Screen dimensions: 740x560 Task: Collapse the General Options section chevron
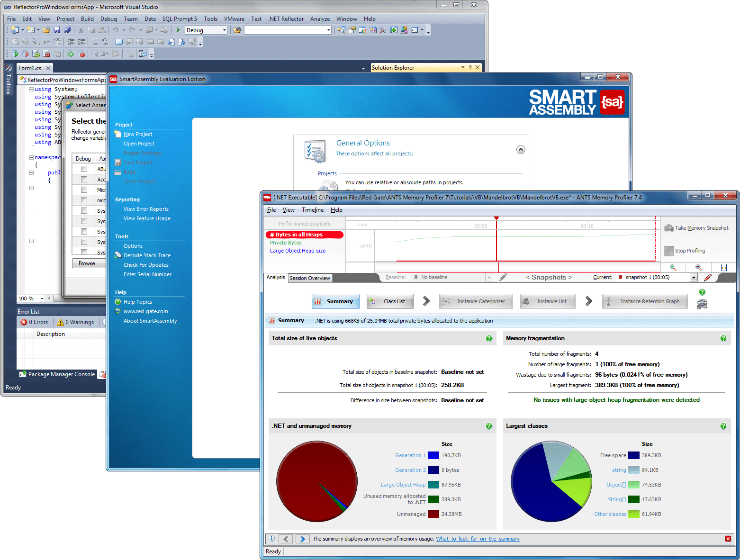tap(521, 149)
